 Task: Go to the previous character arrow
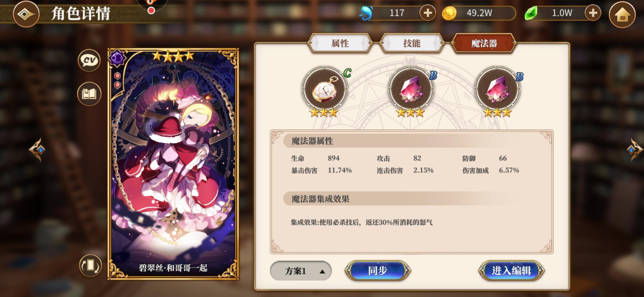[37, 150]
